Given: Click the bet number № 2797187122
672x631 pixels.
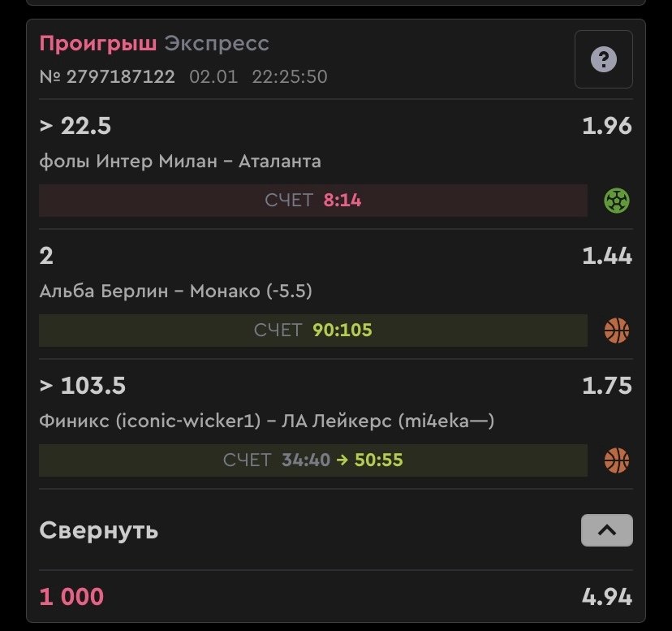Looking at the screenshot, I should [107, 77].
